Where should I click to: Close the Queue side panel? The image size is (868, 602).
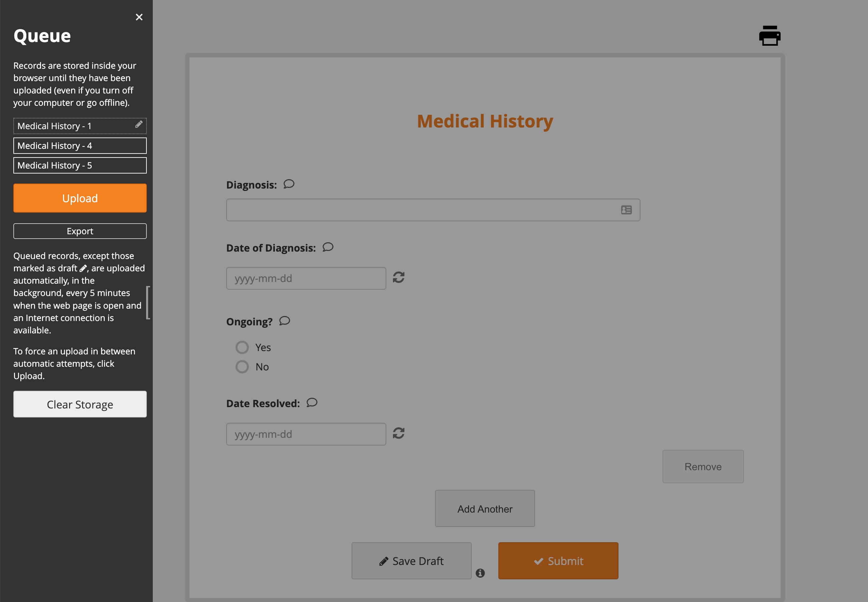point(139,17)
